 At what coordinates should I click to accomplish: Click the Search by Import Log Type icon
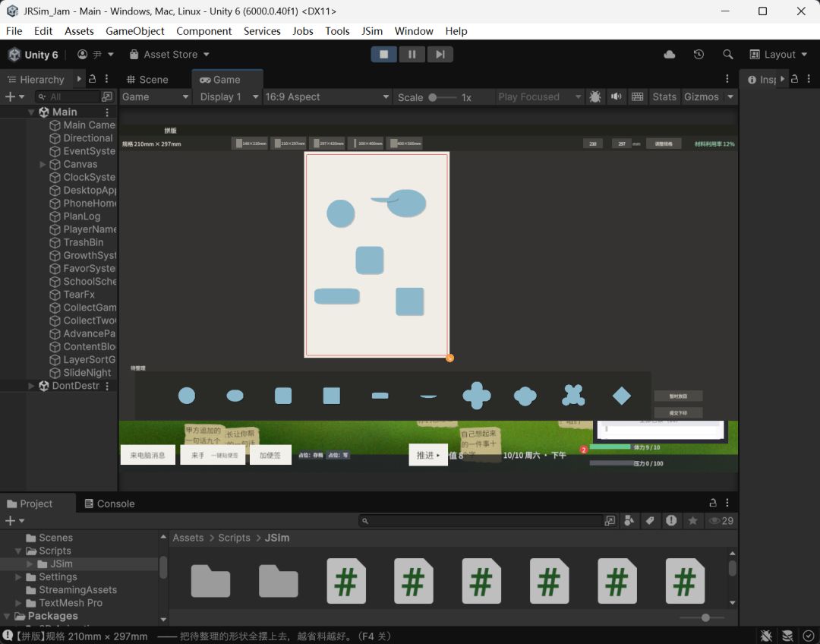[671, 520]
